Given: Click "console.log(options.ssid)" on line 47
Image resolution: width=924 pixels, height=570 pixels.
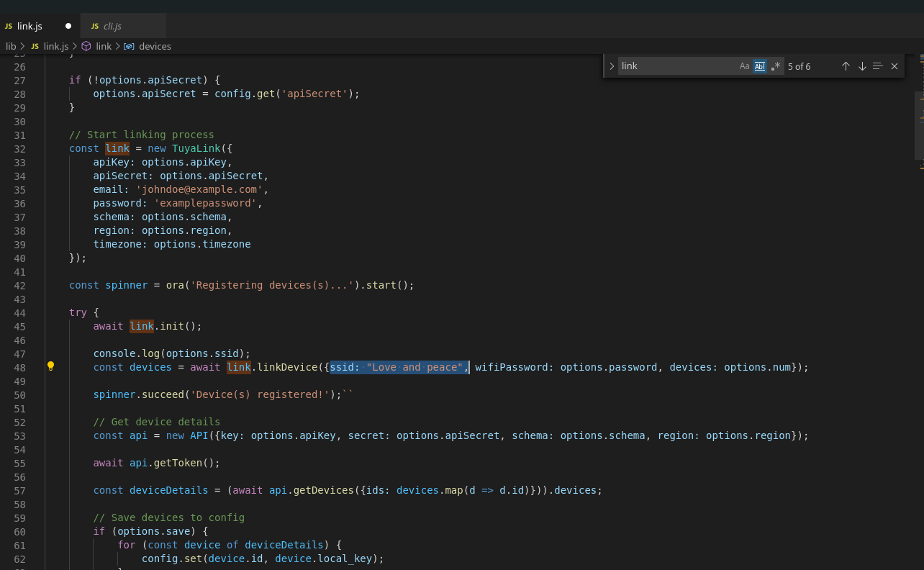Looking at the screenshot, I should 169,353.
